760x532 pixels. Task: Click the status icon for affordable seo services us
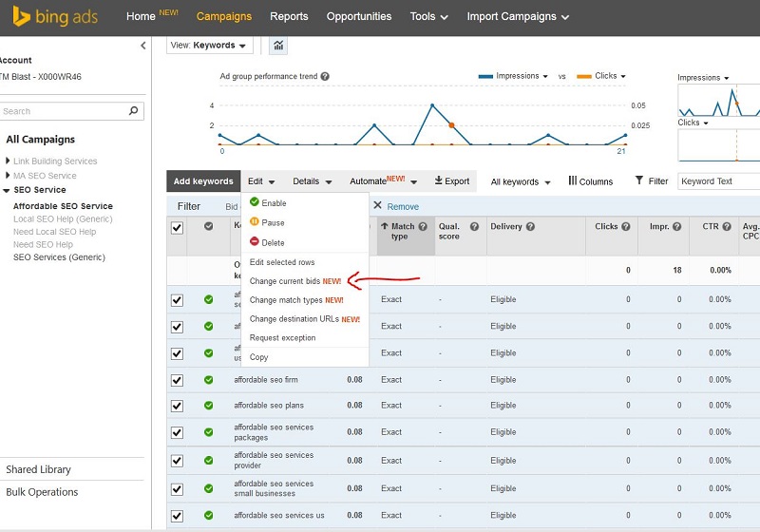(208, 515)
